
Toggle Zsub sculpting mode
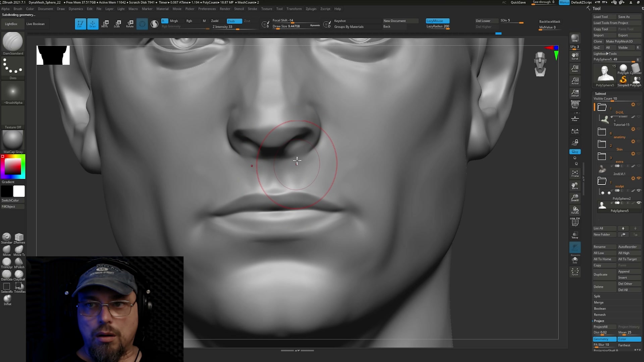pos(234,21)
